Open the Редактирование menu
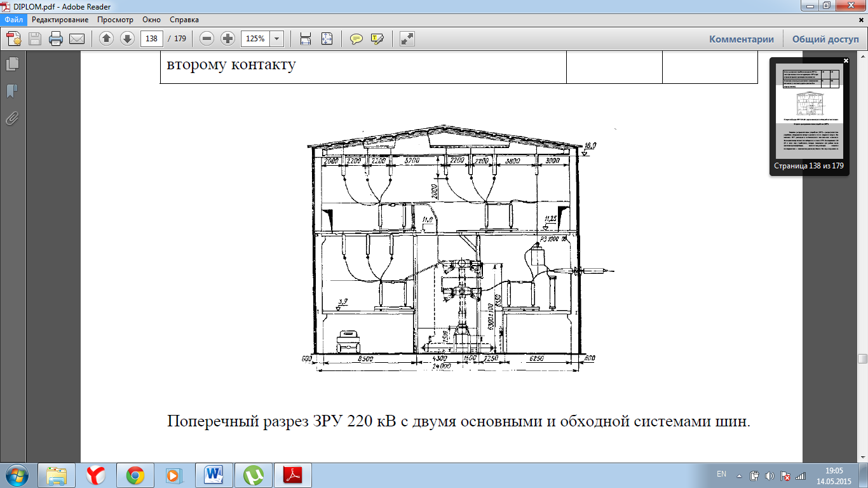The image size is (868, 488). point(60,20)
